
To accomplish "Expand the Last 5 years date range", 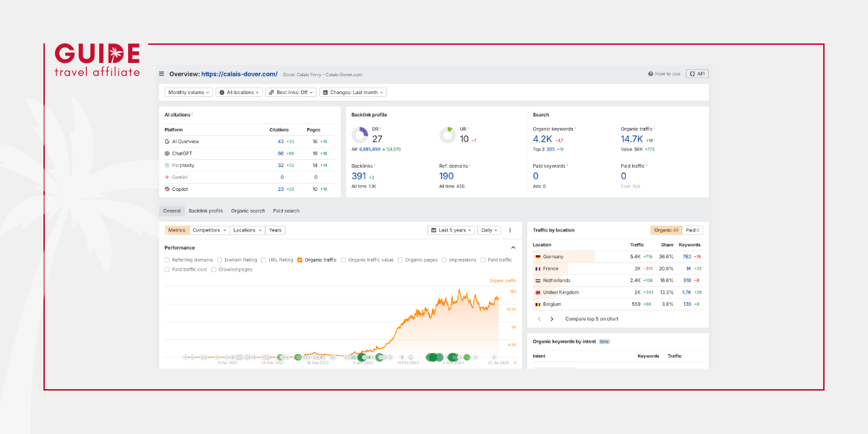I will tap(451, 230).
